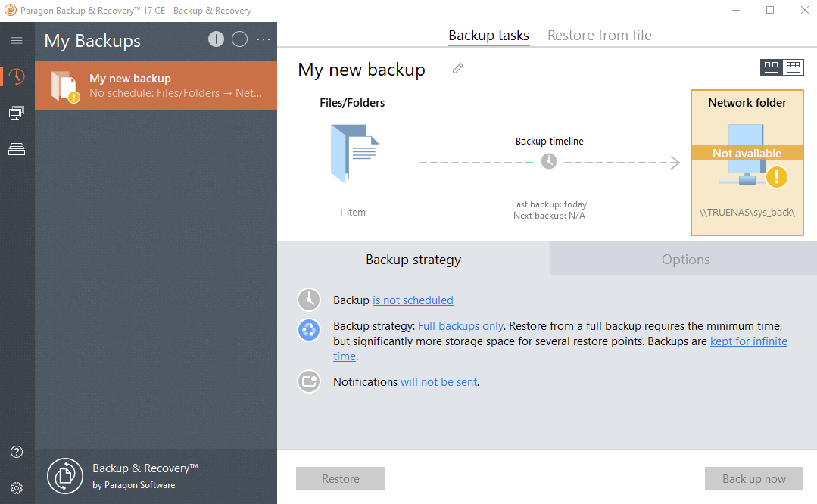Image resolution: width=817 pixels, height=504 pixels.
Task: Click the Paragon app icon in title bar
Action: [10, 11]
